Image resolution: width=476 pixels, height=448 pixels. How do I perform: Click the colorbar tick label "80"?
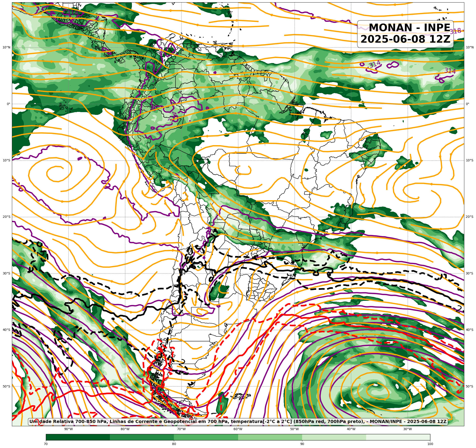[174, 444]
